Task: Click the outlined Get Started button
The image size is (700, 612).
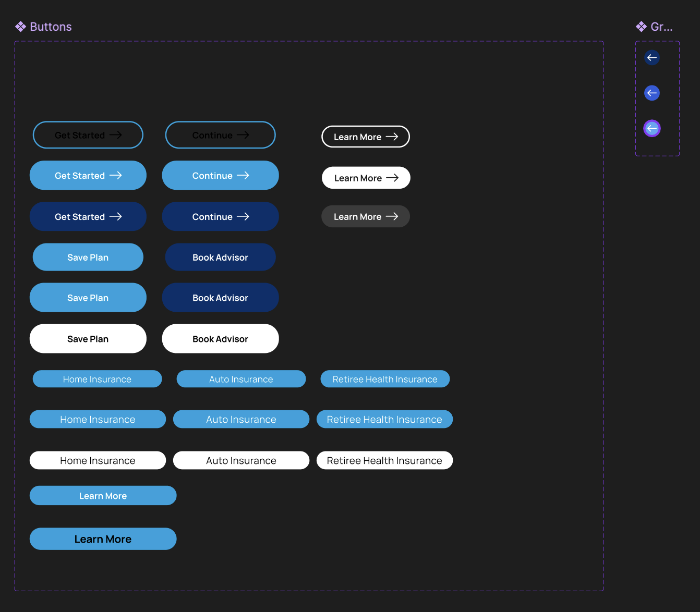Action: (88, 134)
